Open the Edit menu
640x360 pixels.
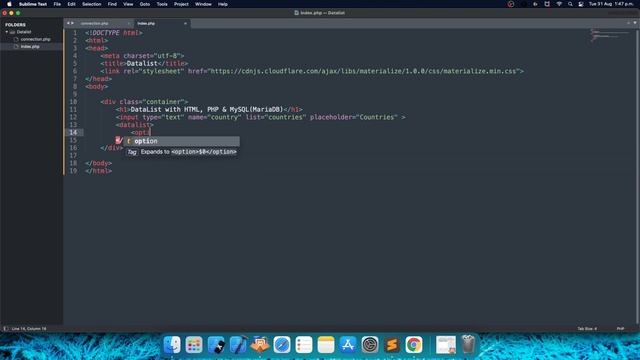pyautogui.click(x=71, y=4)
